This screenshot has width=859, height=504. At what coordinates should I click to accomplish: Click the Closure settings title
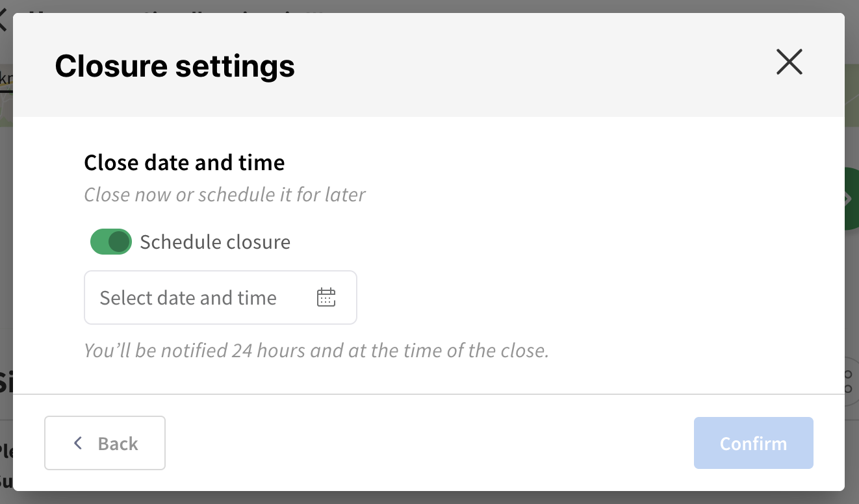tap(175, 66)
